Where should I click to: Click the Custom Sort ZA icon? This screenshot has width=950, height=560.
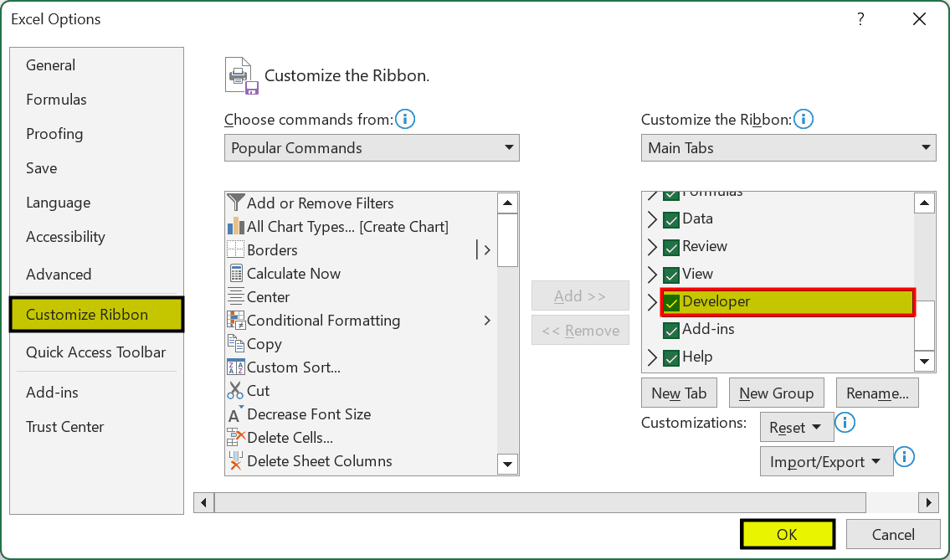[x=235, y=367]
